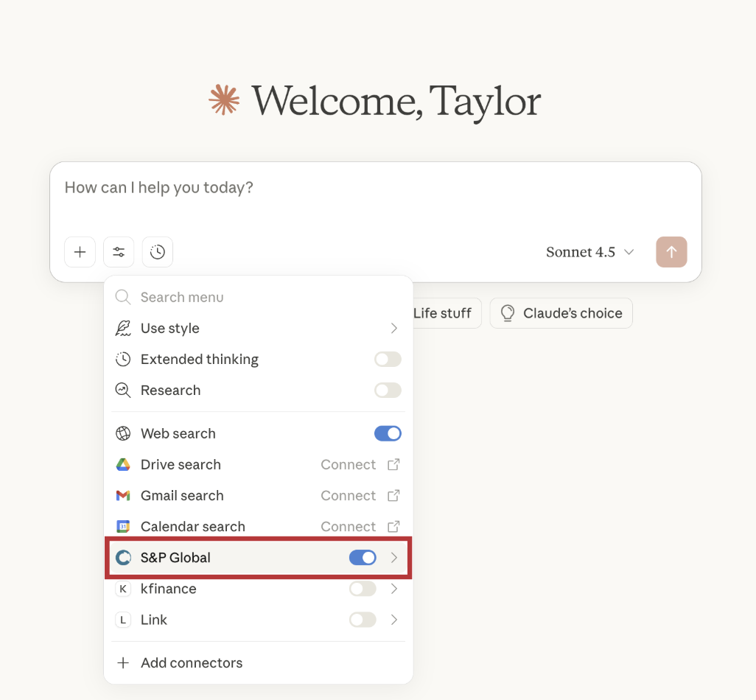Open the Sonnet 4.5 model dropdown
The image size is (756, 700).
coord(589,252)
